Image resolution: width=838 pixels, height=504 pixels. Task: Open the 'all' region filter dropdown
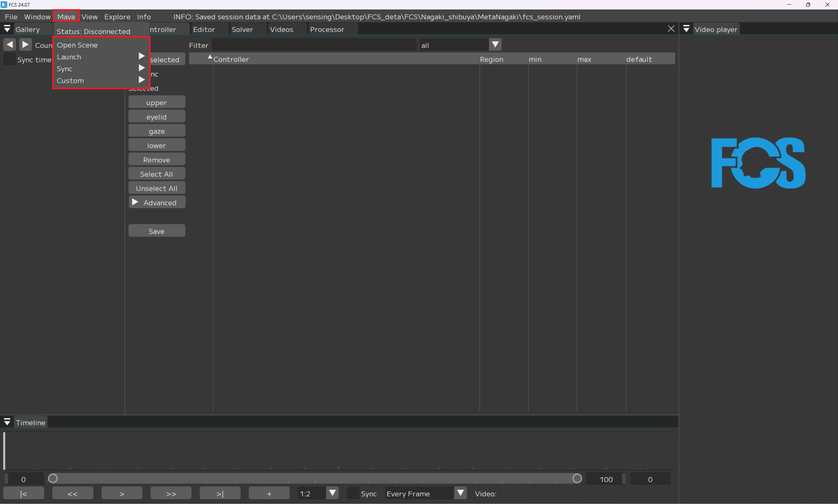(x=495, y=45)
